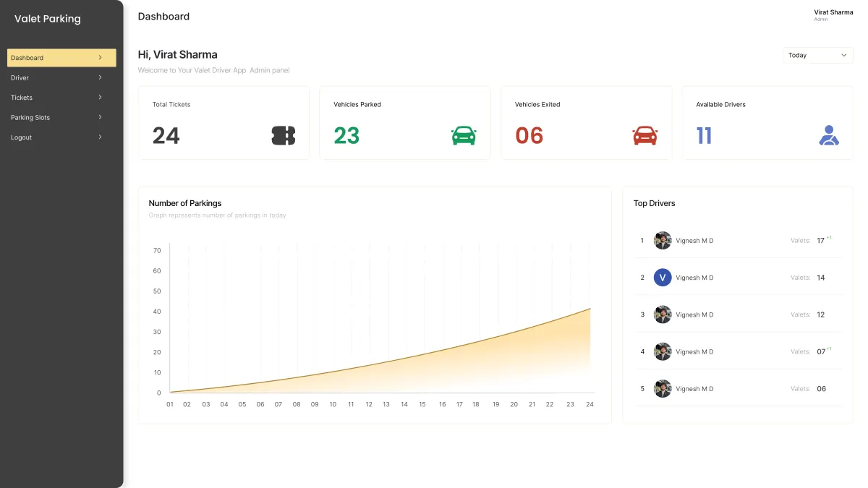Open the Tickets sidebar section
This screenshot has width=868, height=488.
pos(61,97)
